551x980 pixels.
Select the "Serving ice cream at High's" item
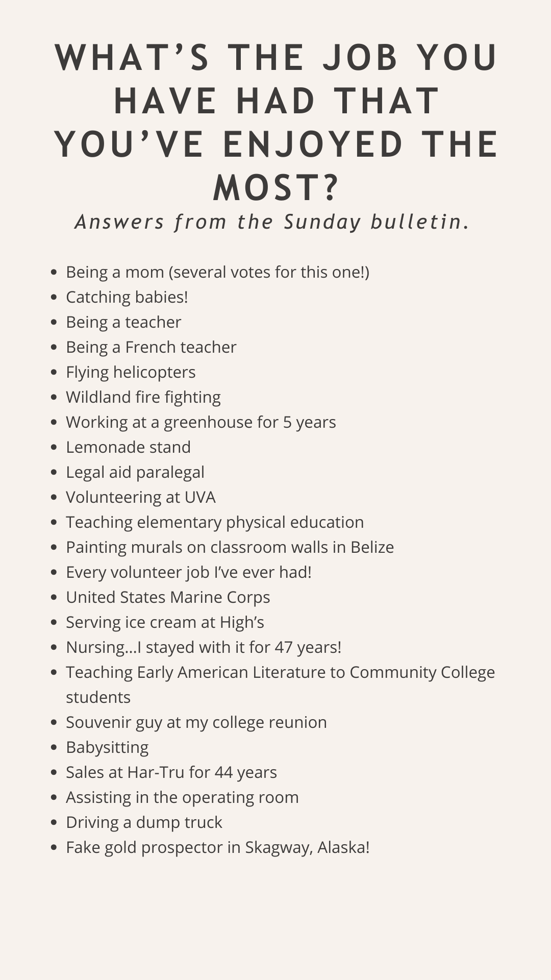165,622
